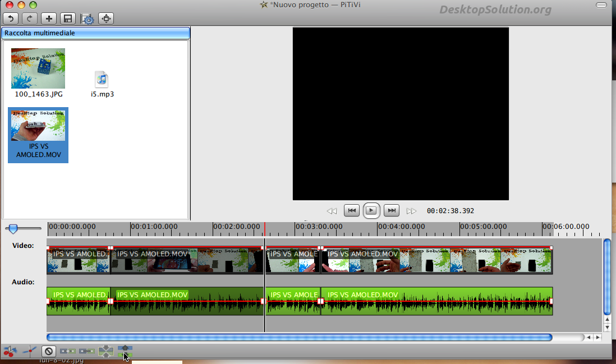
Task: Toggle fullscreen view with four-arrows icon
Action: point(106,19)
